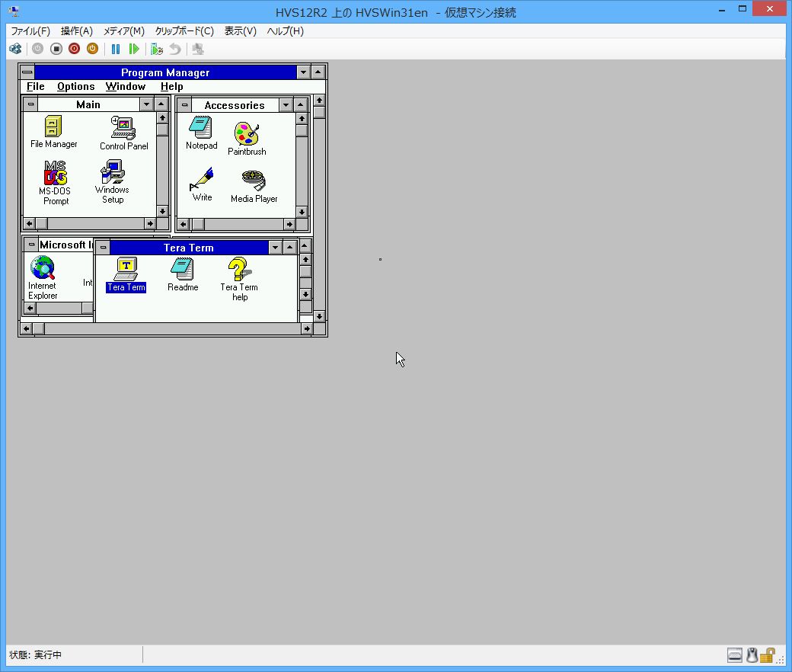This screenshot has width=792, height=672.
Task: Reset the VM with the green play-bar icon
Action: tap(134, 49)
